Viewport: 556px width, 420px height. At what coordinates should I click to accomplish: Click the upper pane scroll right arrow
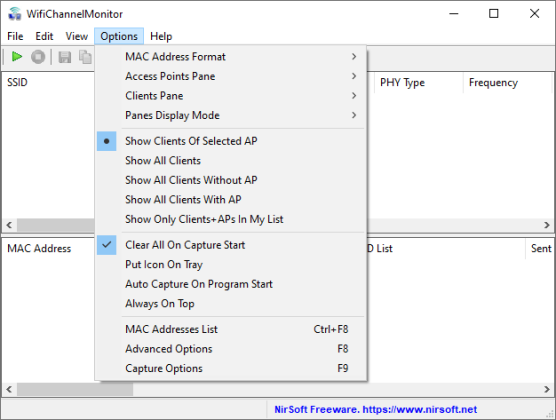pyautogui.click(x=547, y=225)
